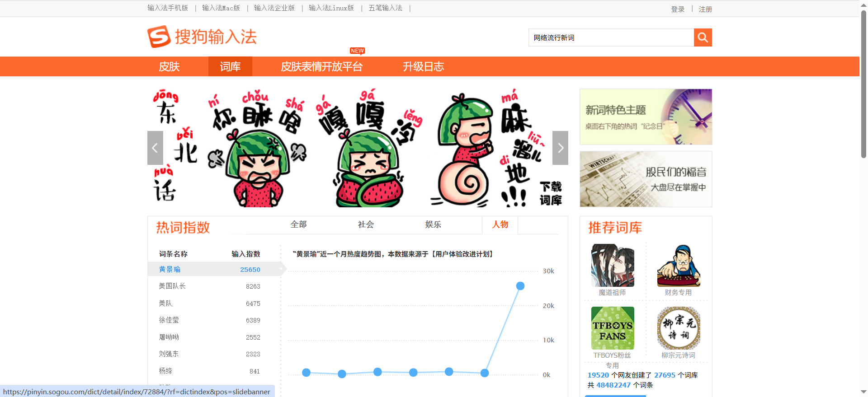The image size is (868, 397).
Task: Select the 美国队长 hot word row
Action: click(x=215, y=286)
